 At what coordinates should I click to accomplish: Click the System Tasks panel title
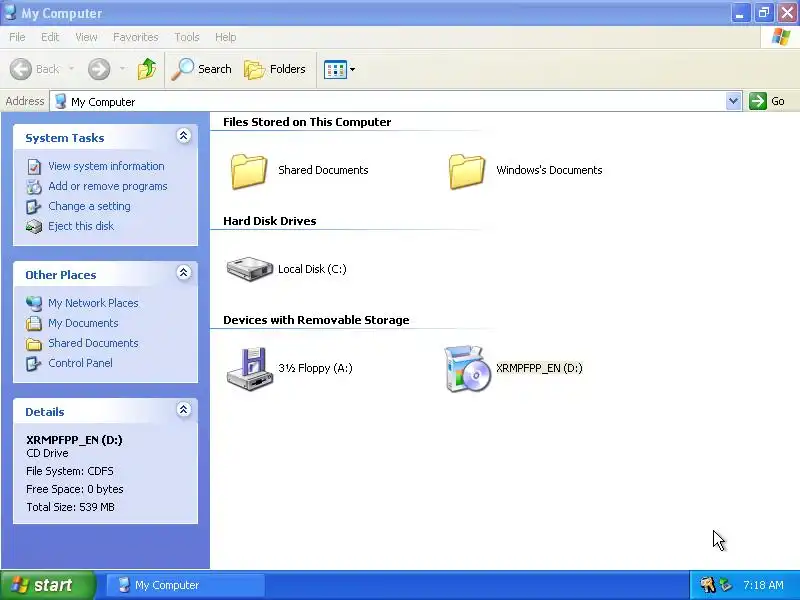(x=65, y=138)
